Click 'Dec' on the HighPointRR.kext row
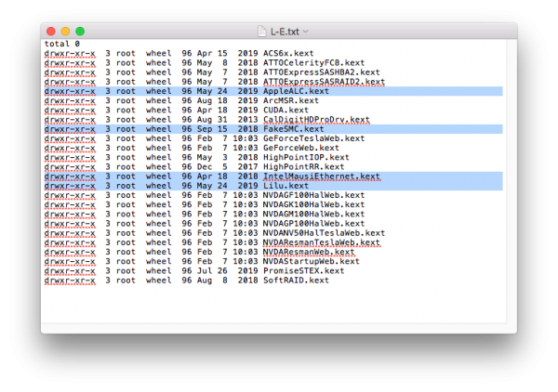The image size is (558, 392). (205, 166)
